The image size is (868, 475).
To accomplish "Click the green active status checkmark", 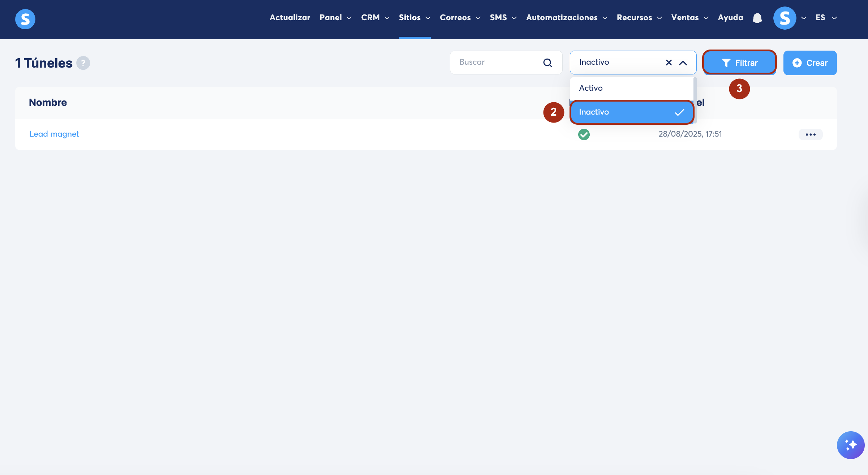I will pos(584,134).
